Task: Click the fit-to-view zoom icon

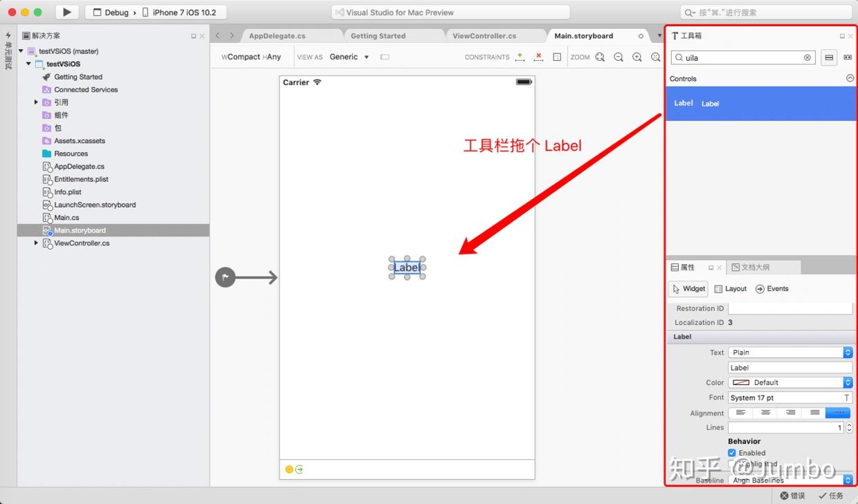Action: 655,57
